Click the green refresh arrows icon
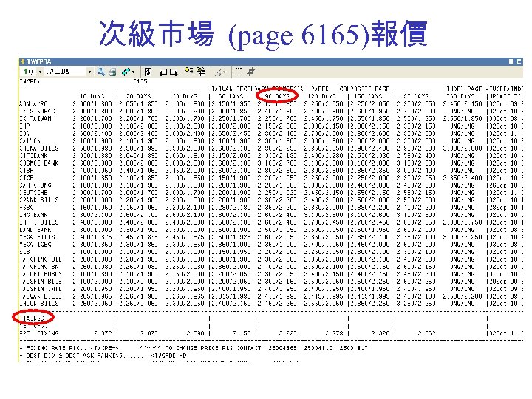 click(x=126, y=72)
